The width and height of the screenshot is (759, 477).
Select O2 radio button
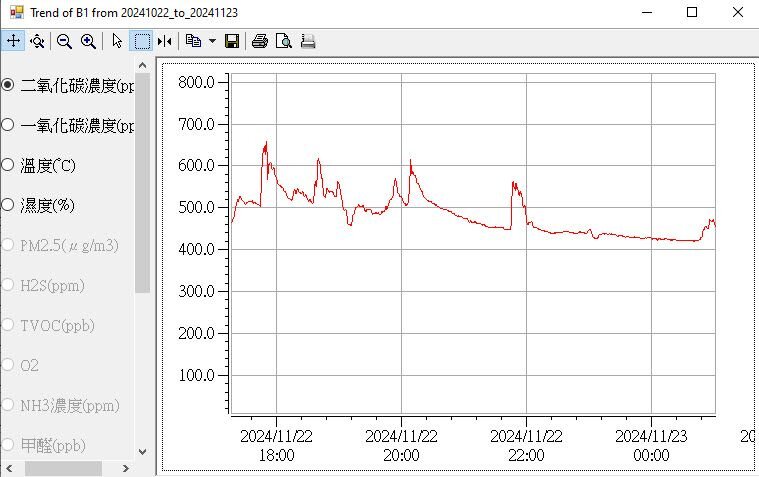(x=8, y=365)
